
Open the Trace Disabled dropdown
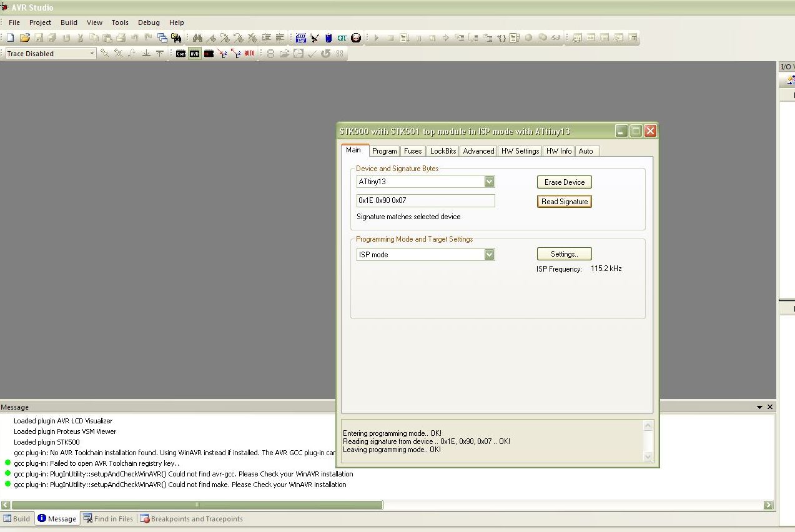92,54
